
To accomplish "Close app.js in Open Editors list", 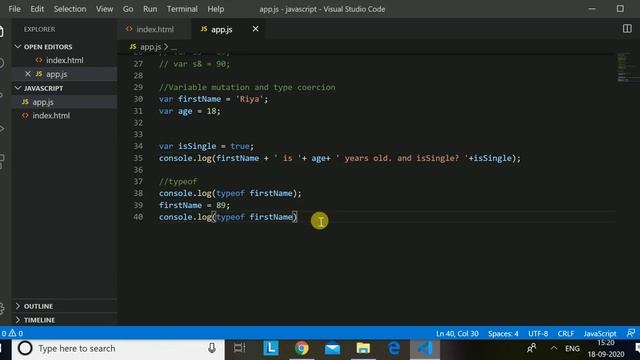I will click(x=28, y=74).
